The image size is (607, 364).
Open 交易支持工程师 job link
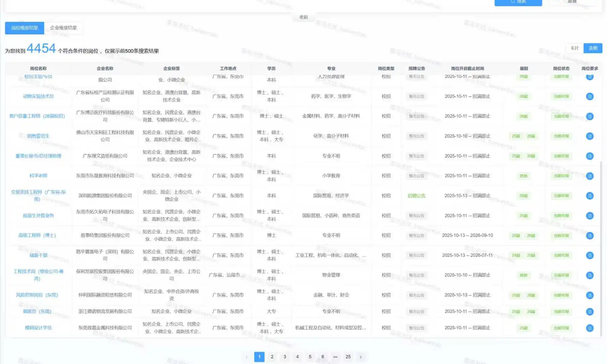point(38,196)
